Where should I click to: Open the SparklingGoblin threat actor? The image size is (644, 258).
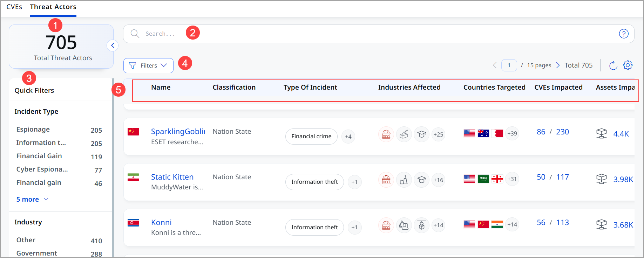tap(178, 132)
